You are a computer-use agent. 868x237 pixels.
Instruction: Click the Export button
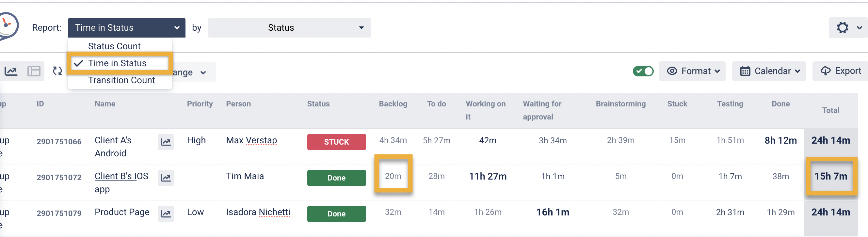tap(841, 71)
